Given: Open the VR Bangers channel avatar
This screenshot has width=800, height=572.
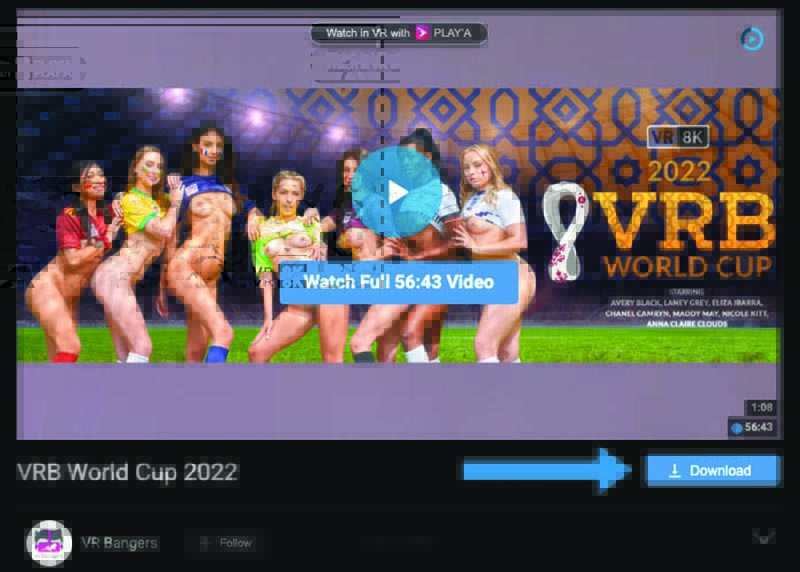Looking at the screenshot, I should point(47,543).
